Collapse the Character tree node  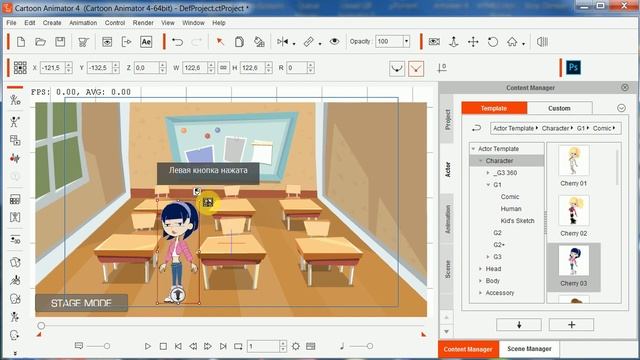(481, 161)
